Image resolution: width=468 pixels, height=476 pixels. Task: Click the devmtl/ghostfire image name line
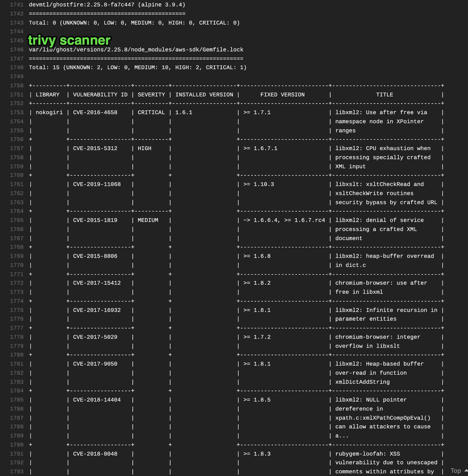click(x=107, y=5)
